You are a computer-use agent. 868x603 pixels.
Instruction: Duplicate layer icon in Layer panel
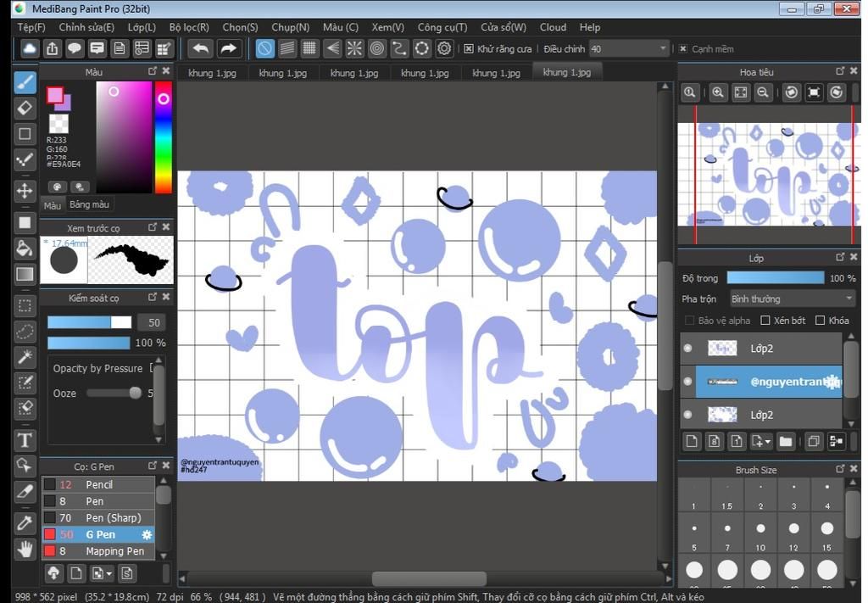(x=813, y=441)
